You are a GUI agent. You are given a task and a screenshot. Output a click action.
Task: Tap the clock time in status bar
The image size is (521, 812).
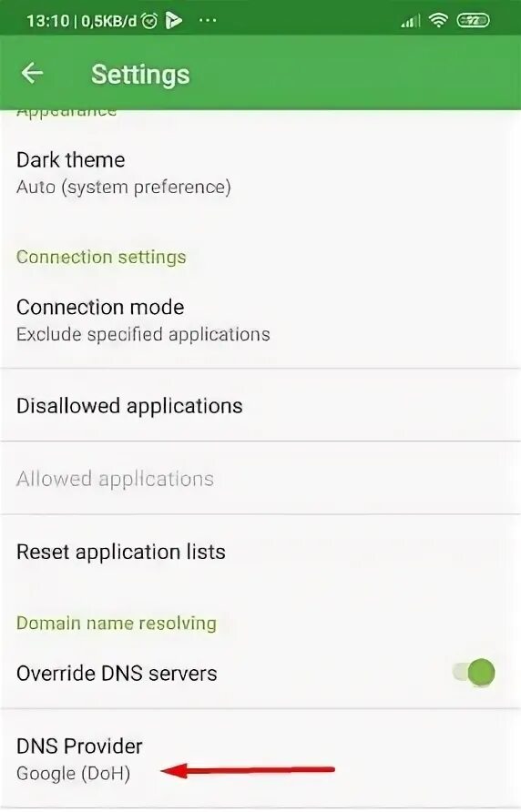47,21
